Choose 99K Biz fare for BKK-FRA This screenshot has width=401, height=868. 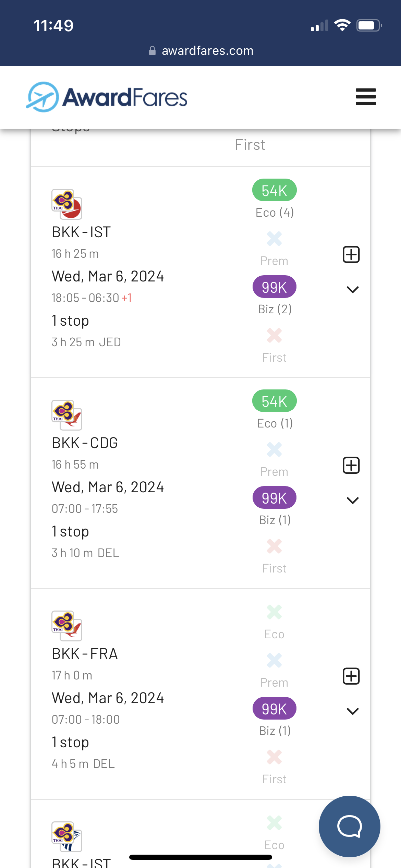tap(274, 709)
